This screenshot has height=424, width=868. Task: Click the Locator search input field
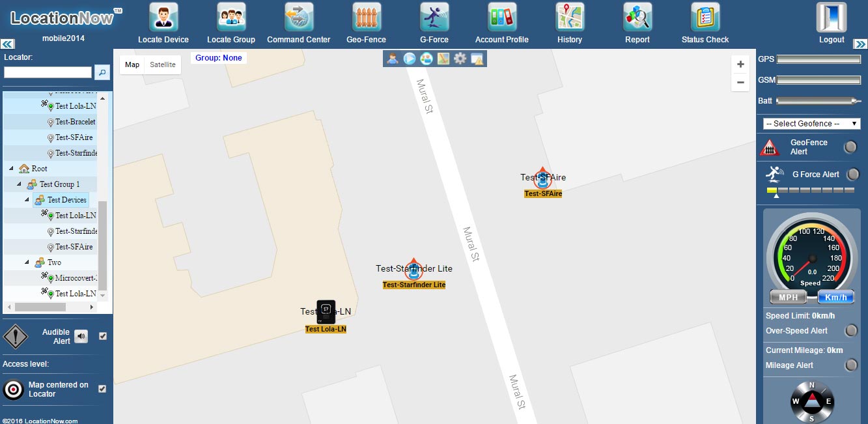48,72
